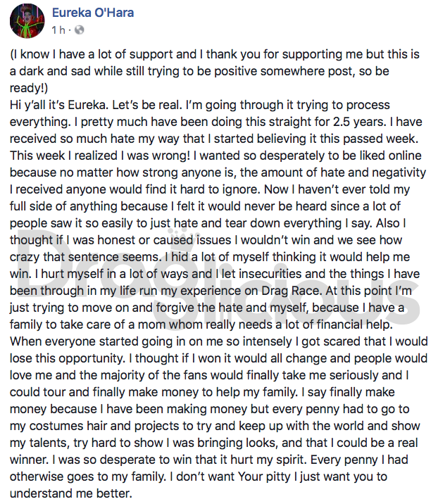Click the phrase "This week I realized"
The height and width of the screenshot is (504, 438).
(63, 156)
